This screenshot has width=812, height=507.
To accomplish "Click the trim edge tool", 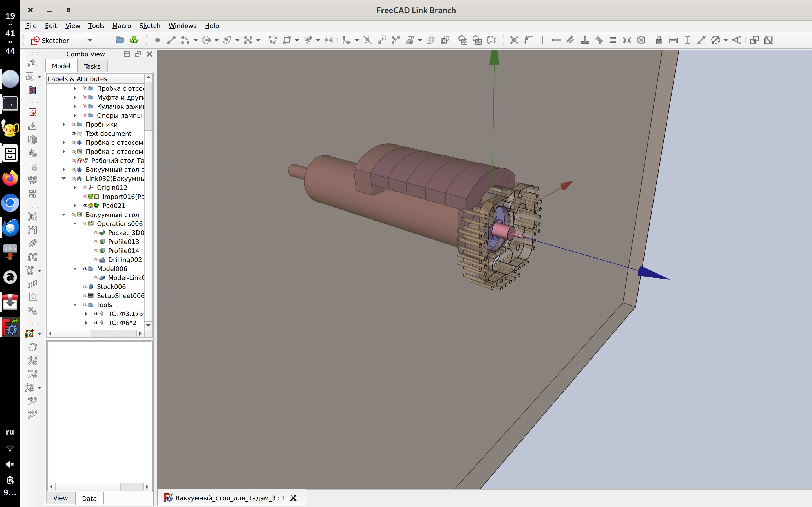I will (367, 40).
